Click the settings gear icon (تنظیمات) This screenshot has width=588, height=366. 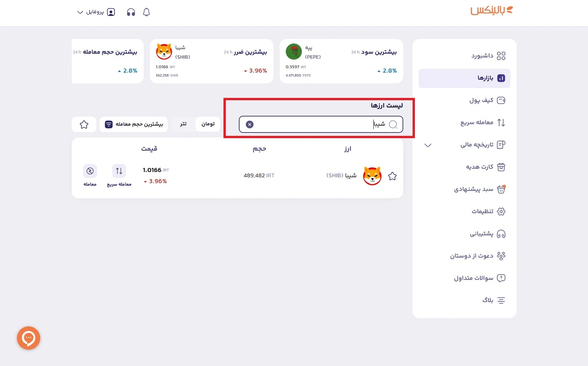[501, 211]
